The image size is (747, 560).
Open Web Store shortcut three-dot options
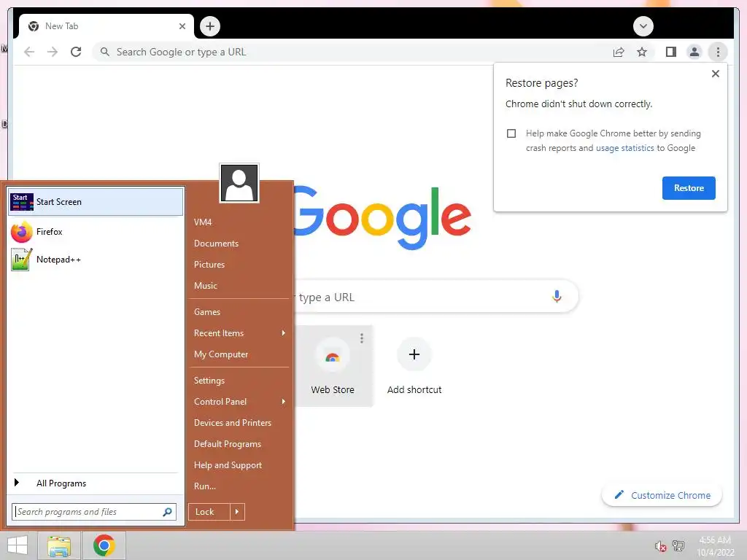(362, 338)
